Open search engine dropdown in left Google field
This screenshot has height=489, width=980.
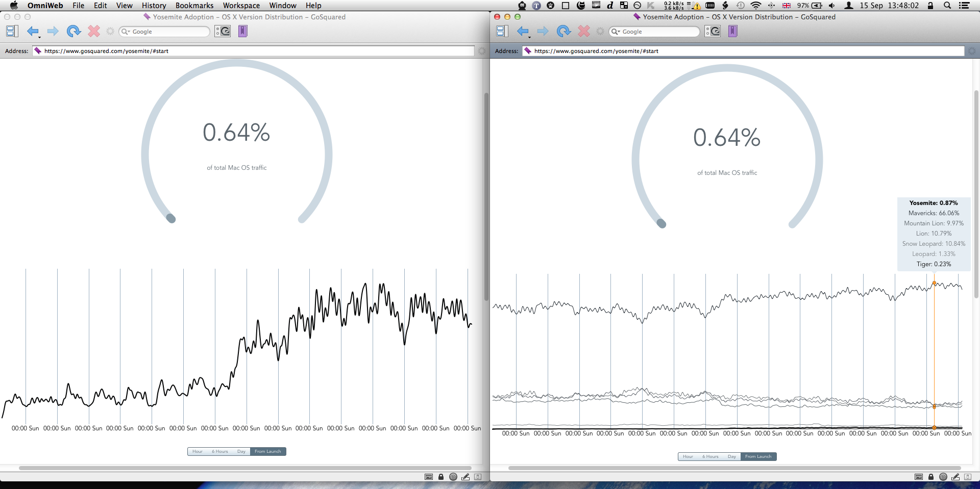coord(125,32)
